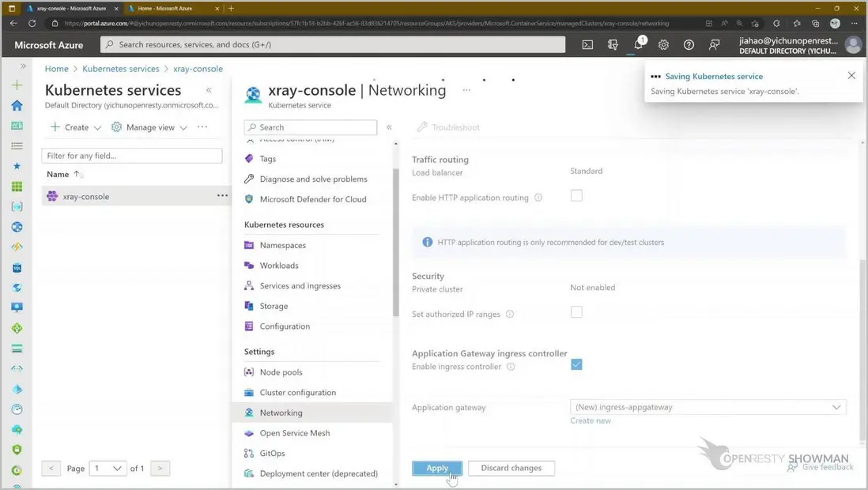Click Discard changes button

[511, 468]
